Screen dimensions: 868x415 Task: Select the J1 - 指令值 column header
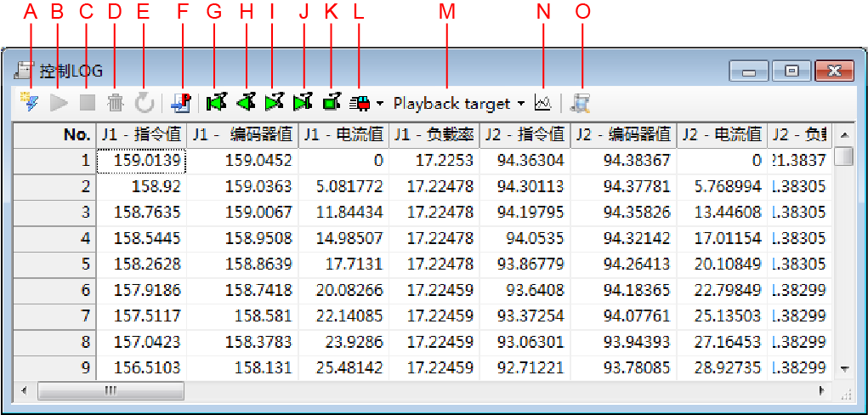[x=141, y=134]
